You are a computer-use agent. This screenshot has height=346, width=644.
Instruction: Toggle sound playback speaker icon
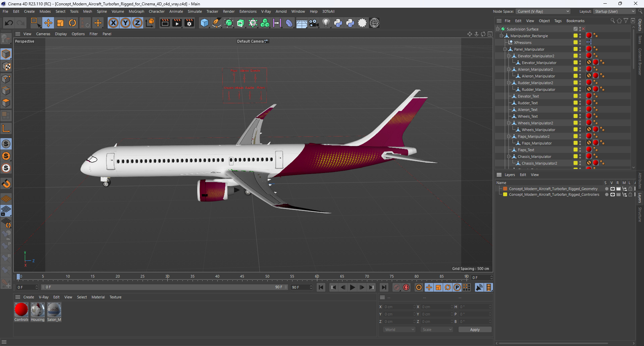click(x=479, y=287)
